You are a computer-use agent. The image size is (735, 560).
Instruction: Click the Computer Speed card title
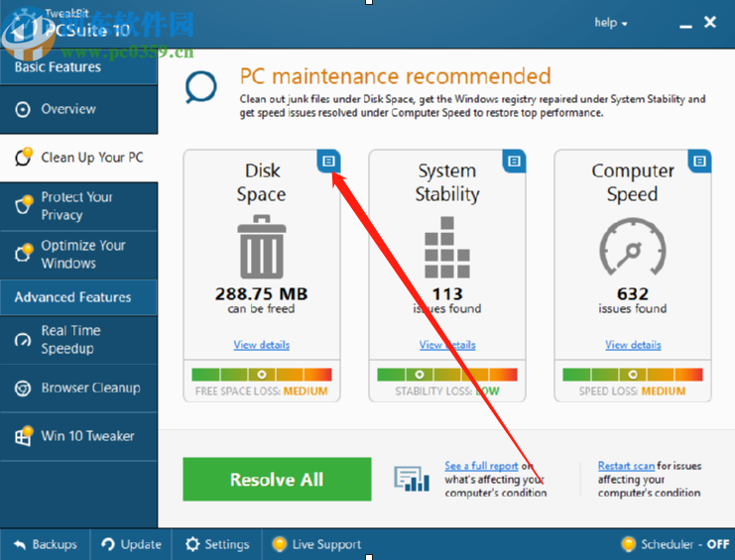(x=633, y=182)
